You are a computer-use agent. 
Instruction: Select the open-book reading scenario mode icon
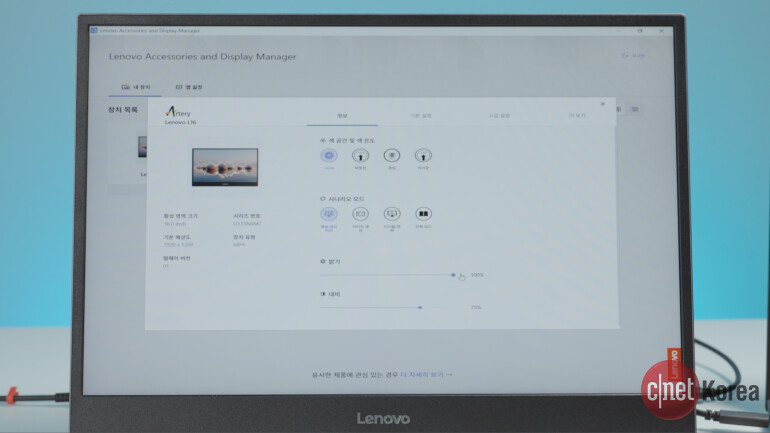423,214
